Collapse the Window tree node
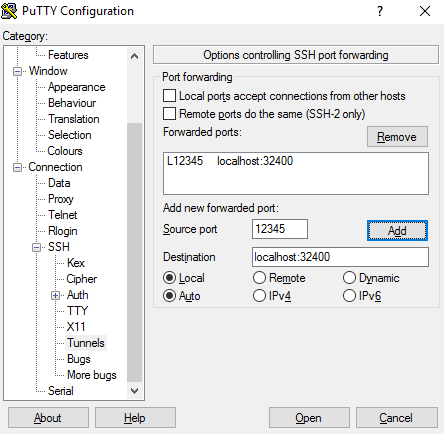This screenshot has height=434, width=444. (17, 71)
